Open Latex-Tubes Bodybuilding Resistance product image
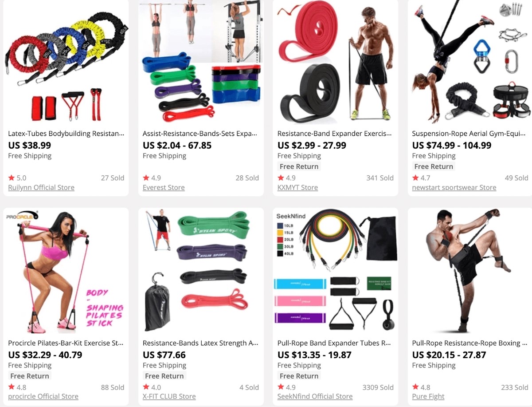Viewport: 532px width, 407px height. coord(66,62)
